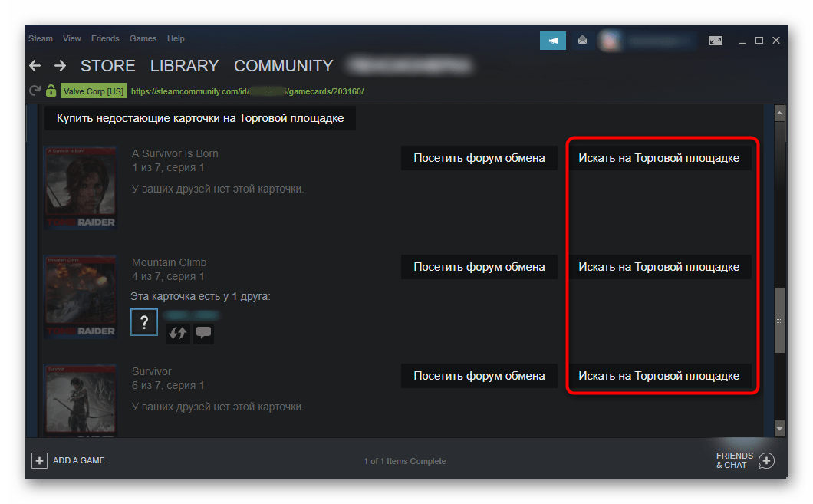Image resolution: width=813 pixels, height=504 pixels.
Task: Reload the page with the refresh icon
Action: click(x=35, y=91)
